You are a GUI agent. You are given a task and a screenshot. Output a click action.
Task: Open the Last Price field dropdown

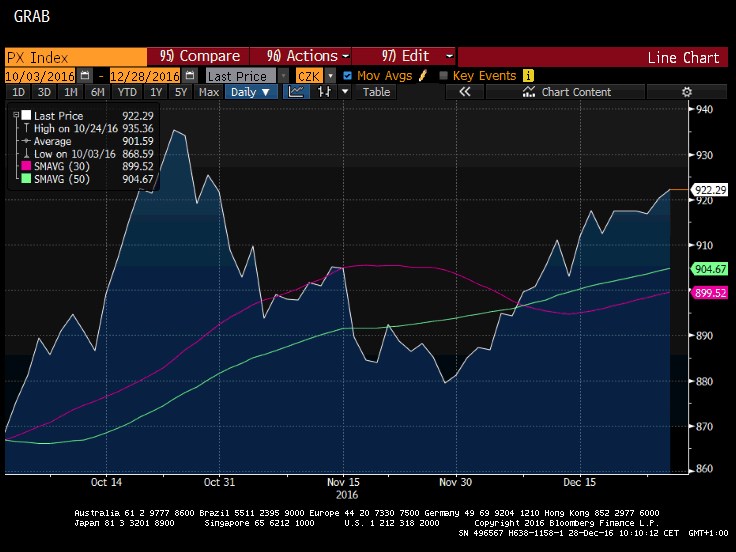click(238, 75)
